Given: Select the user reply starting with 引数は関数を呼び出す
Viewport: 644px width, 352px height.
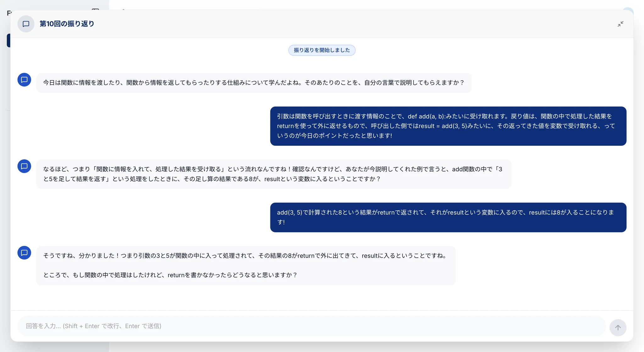Looking at the screenshot, I should point(448,126).
